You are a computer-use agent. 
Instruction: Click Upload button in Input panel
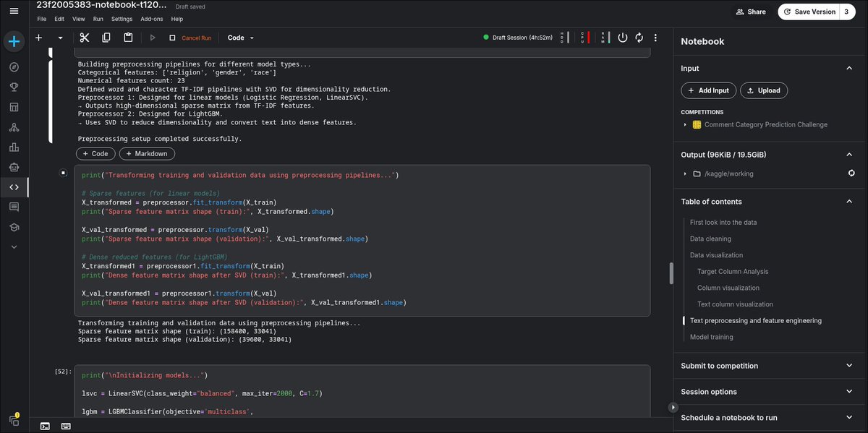pos(764,90)
